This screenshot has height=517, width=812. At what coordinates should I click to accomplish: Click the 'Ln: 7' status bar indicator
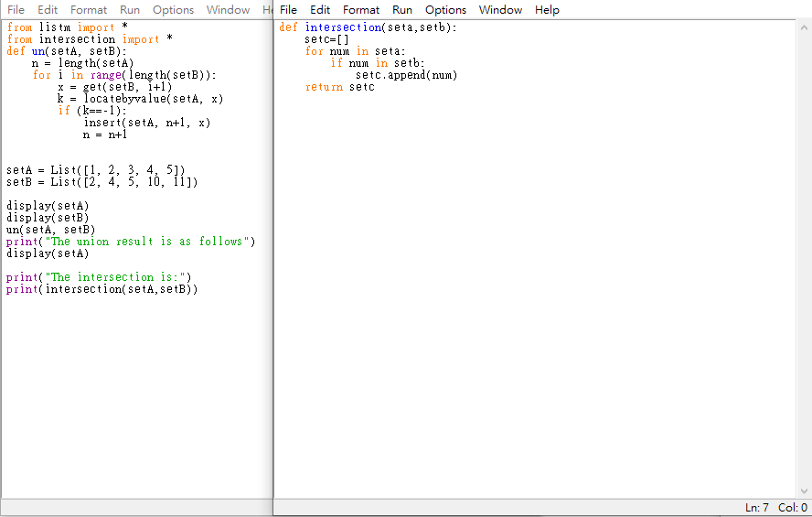point(757,508)
